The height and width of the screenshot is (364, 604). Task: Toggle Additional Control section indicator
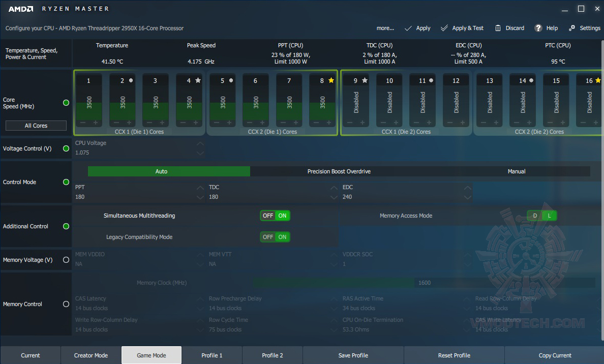66,226
